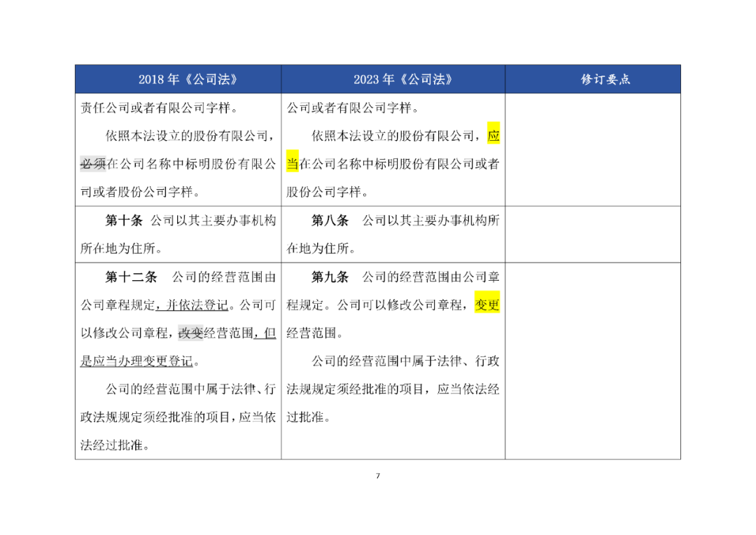This screenshot has height=535, width=756.
Task: Click the 第九条 article heading
Action: pos(330,277)
